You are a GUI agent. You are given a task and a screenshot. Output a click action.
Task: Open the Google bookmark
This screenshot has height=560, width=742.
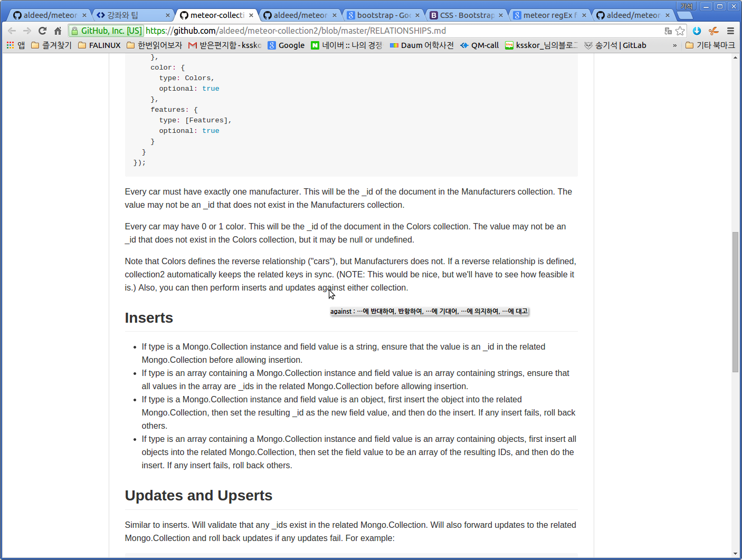(x=286, y=45)
